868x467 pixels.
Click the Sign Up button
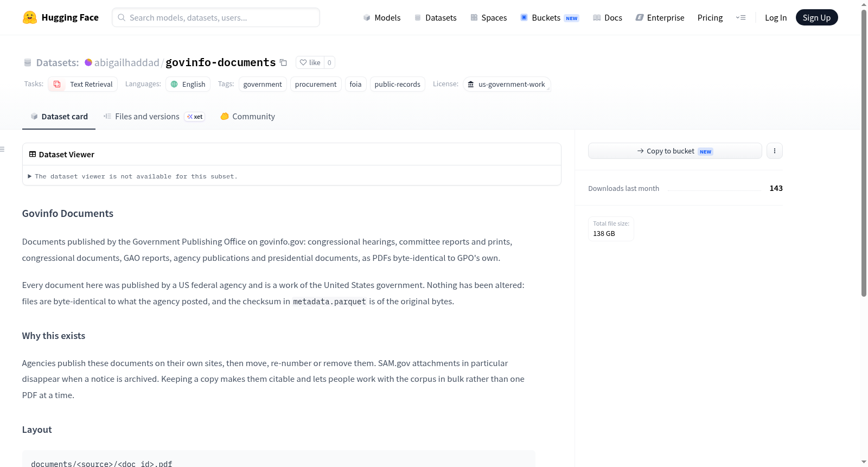[816, 17]
